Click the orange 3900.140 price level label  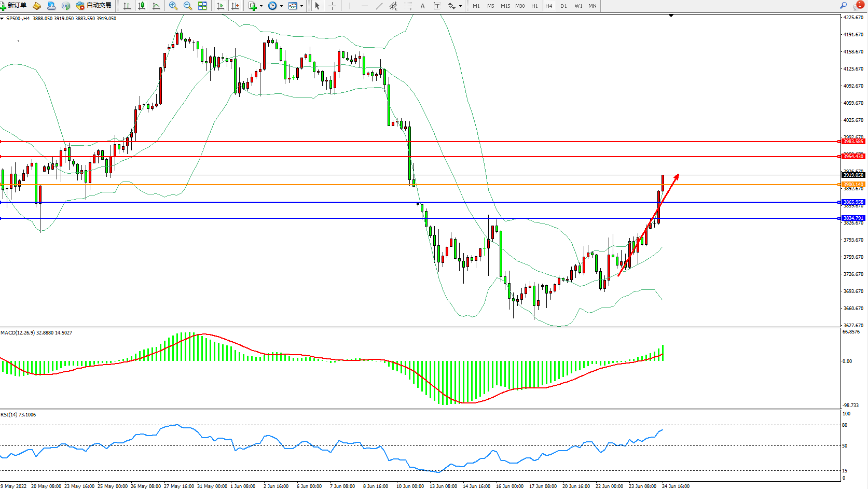(853, 185)
